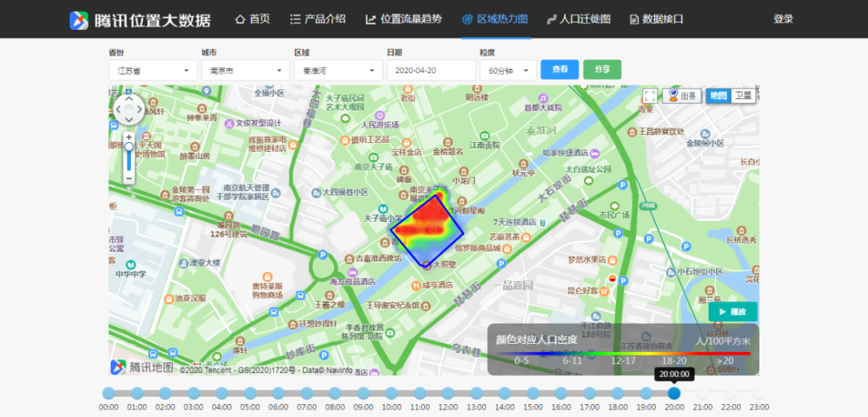The image size is (868, 417).
Task: Zoom in using the plus button
Action: pyautogui.click(x=129, y=137)
